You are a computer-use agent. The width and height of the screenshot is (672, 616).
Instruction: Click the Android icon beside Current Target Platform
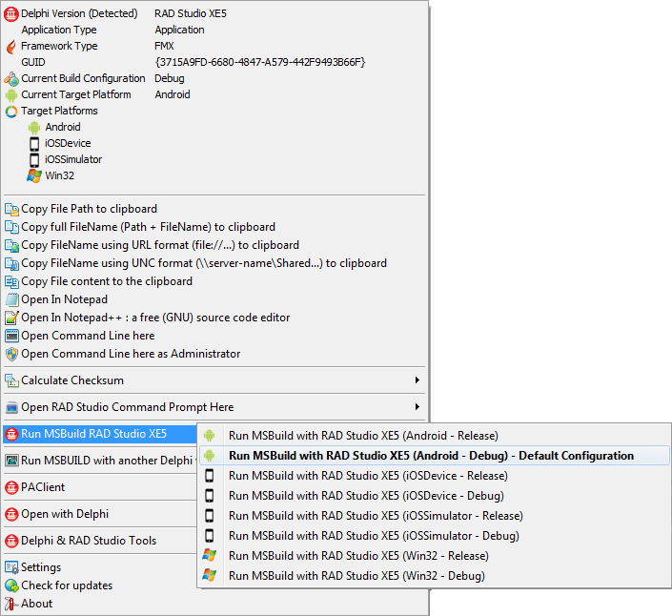(x=11, y=94)
